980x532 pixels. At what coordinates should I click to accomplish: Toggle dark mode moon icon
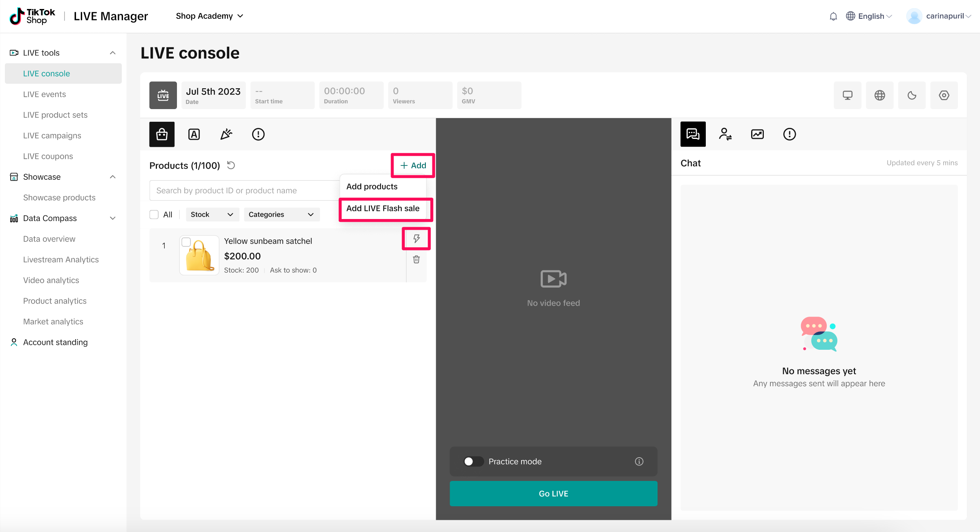[912, 95]
